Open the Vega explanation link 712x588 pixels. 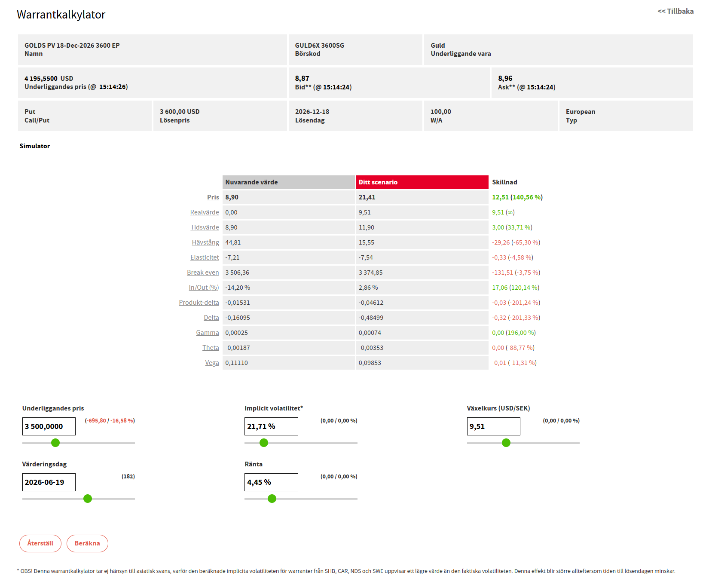[212, 363]
